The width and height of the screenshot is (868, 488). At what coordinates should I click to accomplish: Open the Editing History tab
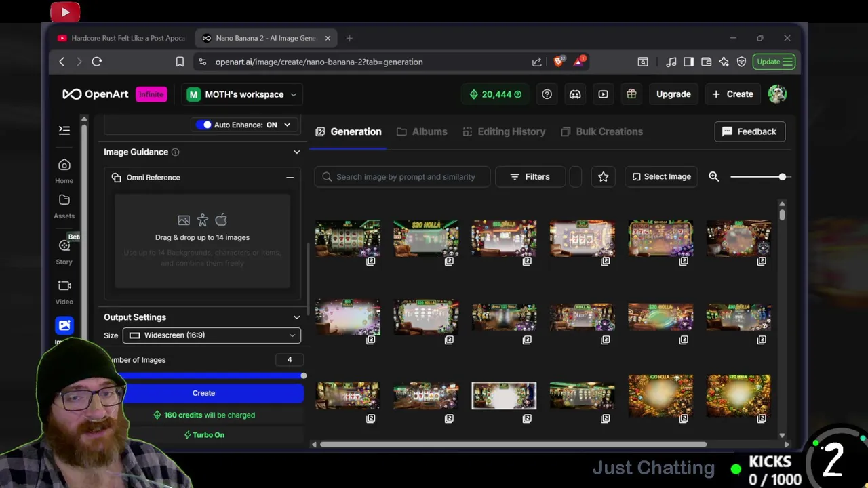click(x=504, y=131)
